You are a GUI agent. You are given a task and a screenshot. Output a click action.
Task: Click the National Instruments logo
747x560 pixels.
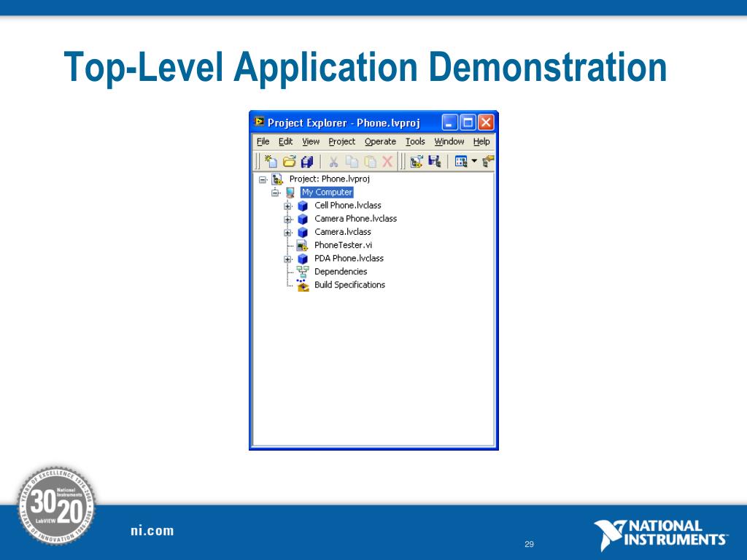point(660,535)
